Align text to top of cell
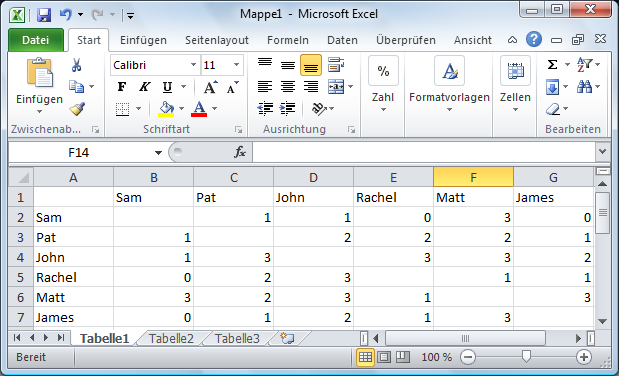The height and width of the screenshot is (376, 619). coord(265,64)
